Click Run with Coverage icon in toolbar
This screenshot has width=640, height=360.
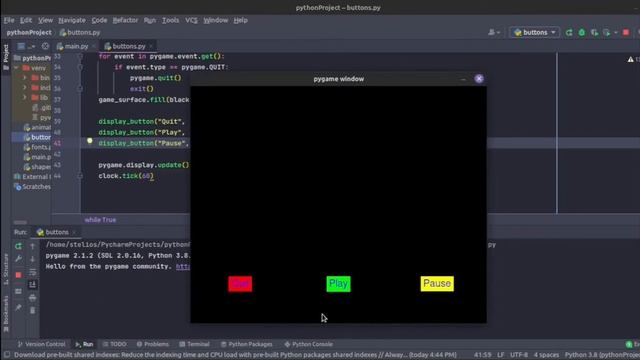point(594,32)
